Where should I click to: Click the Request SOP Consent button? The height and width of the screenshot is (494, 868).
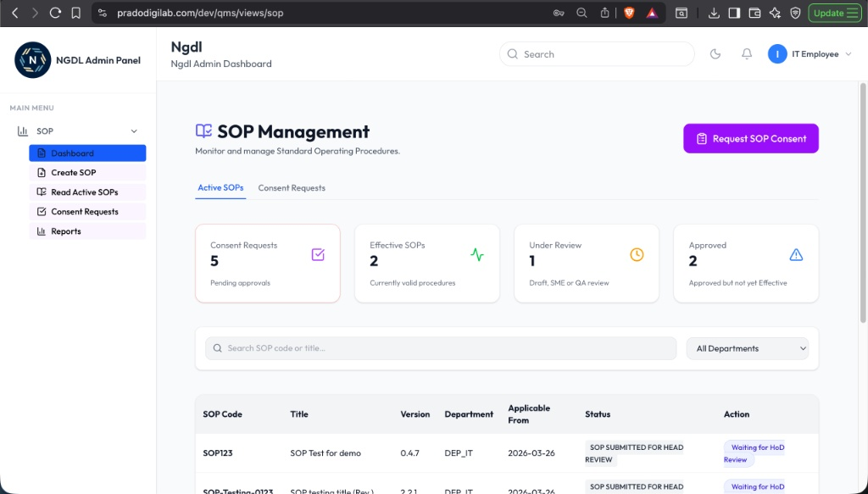pos(750,138)
